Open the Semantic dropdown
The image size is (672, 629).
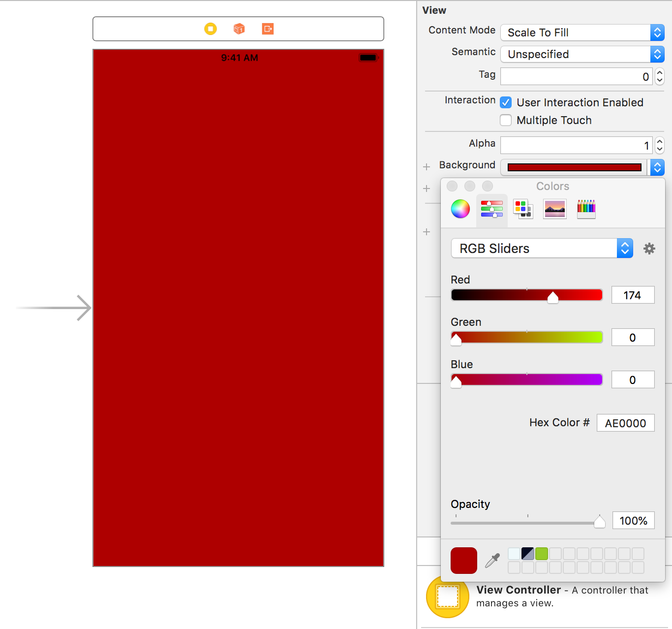pos(582,54)
